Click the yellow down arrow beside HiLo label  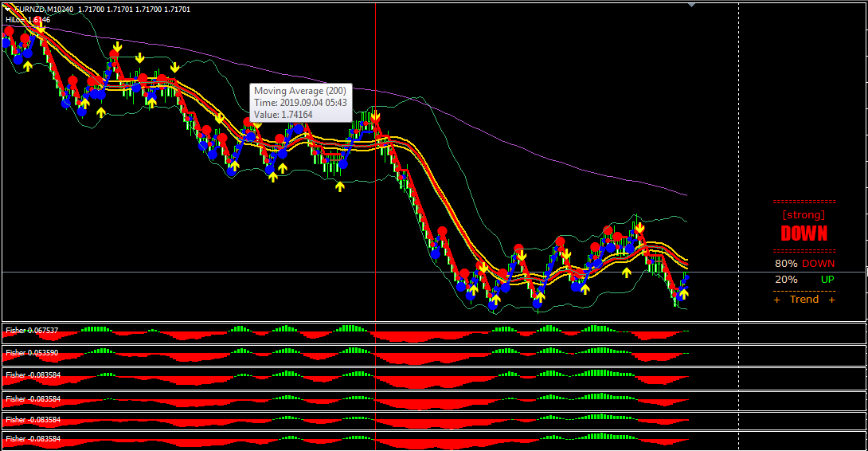tap(41, 26)
